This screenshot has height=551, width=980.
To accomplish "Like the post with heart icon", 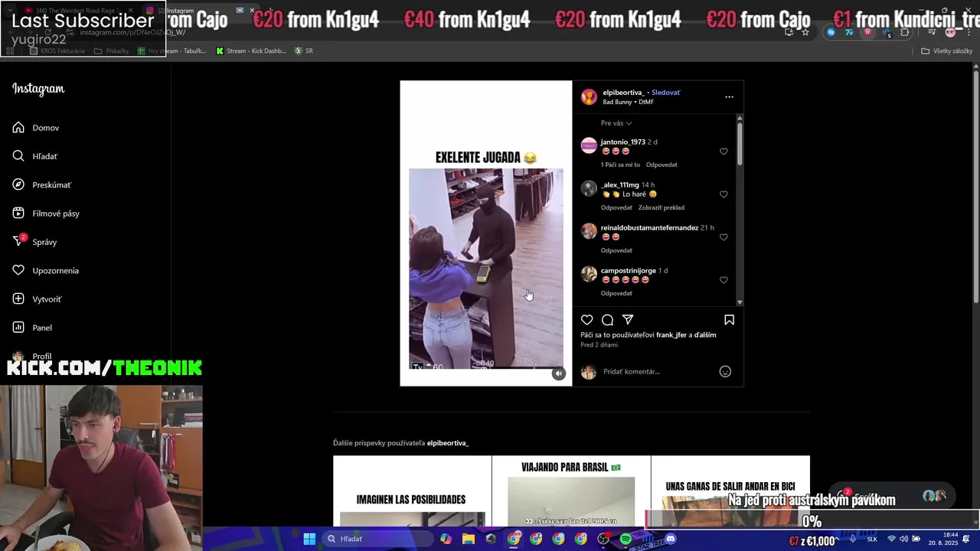I will tap(586, 320).
